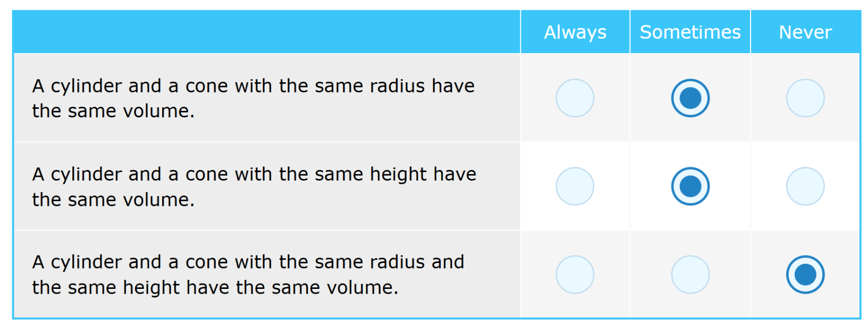Click the Sometimes column header
Viewport: 868px width, 325px height.
click(x=690, y=32)
